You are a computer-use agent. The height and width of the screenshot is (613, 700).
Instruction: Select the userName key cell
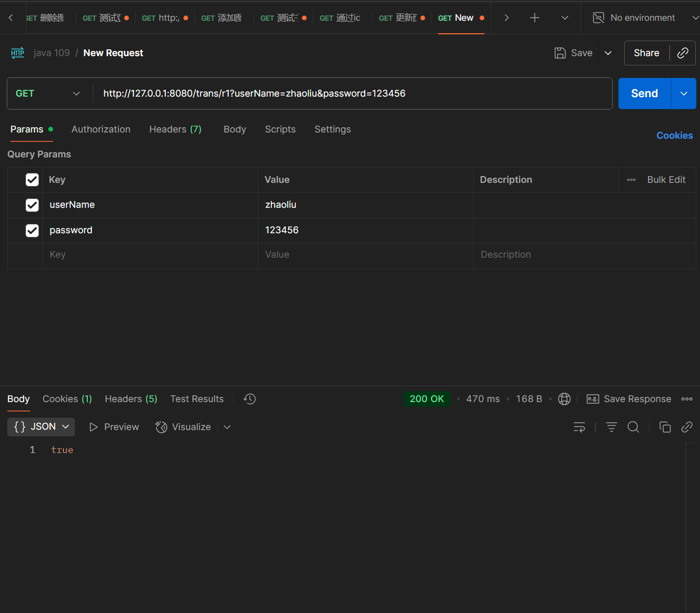[x=150, y=205]
